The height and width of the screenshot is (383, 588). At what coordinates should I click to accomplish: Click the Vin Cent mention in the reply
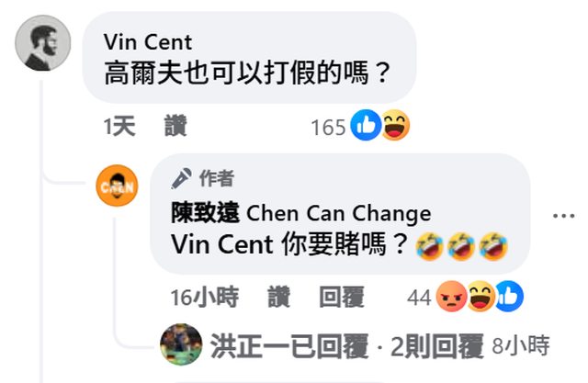(221, 244)
